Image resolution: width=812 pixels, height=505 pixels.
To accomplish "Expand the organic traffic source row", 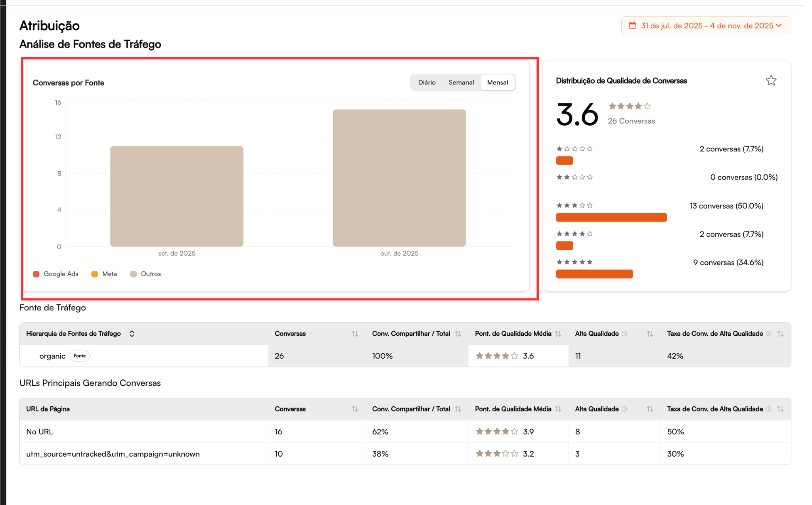I will tap(52, 356).
